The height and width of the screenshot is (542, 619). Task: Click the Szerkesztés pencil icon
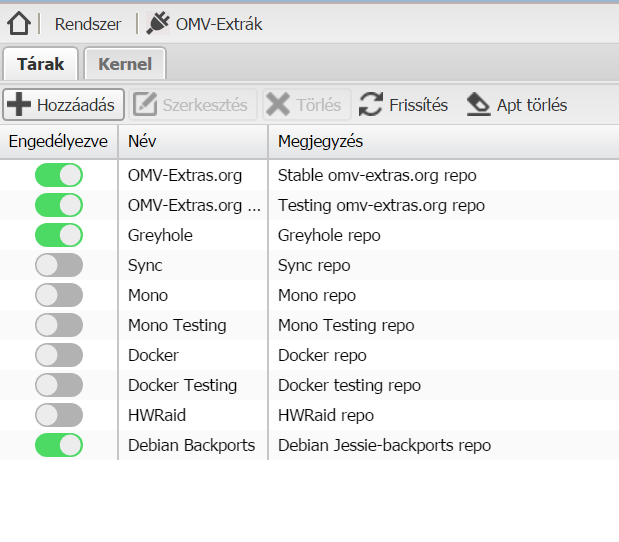coord(145,105)
